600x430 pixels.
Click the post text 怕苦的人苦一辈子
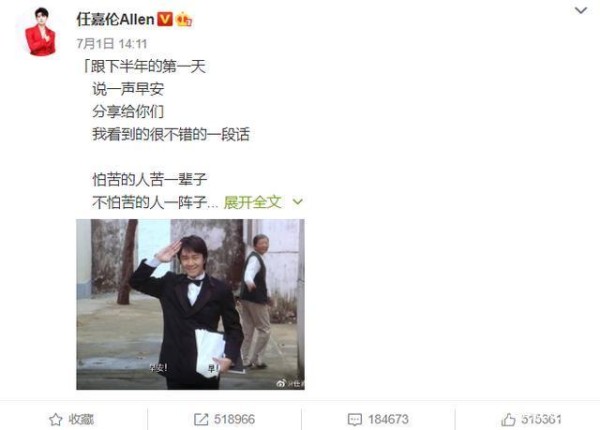pyautogui.click(x=150, y=179)
